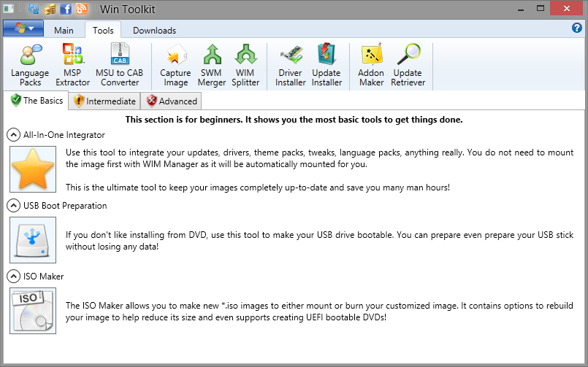Open the Update Retriever
The height and width of the screenshot is (367, 588).
point(408,66)
